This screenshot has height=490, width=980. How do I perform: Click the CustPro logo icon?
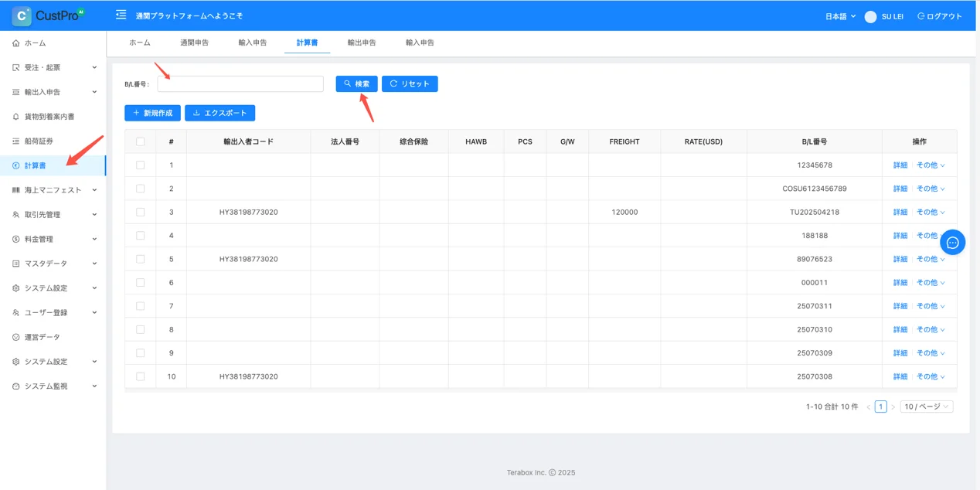pyautogui.click(x=22, y=15)
